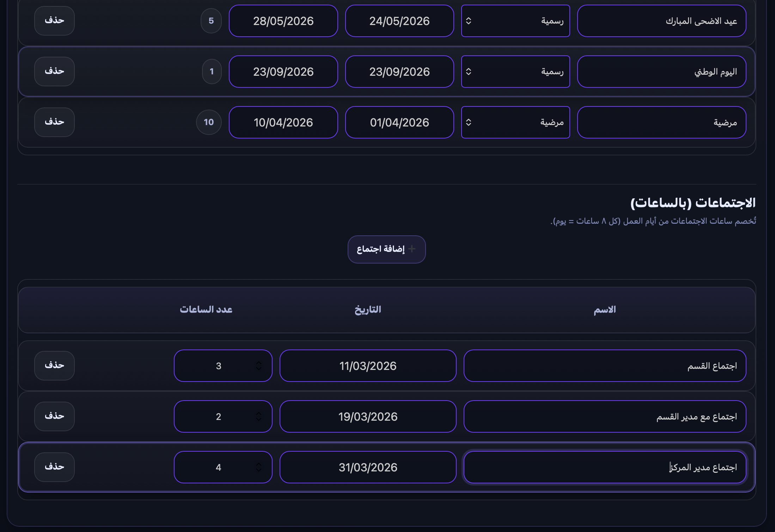The height and width of the screenshot is (532, 775).
Task: Click the اليوم الوطني name field
Action: click(x=661, y=72)
